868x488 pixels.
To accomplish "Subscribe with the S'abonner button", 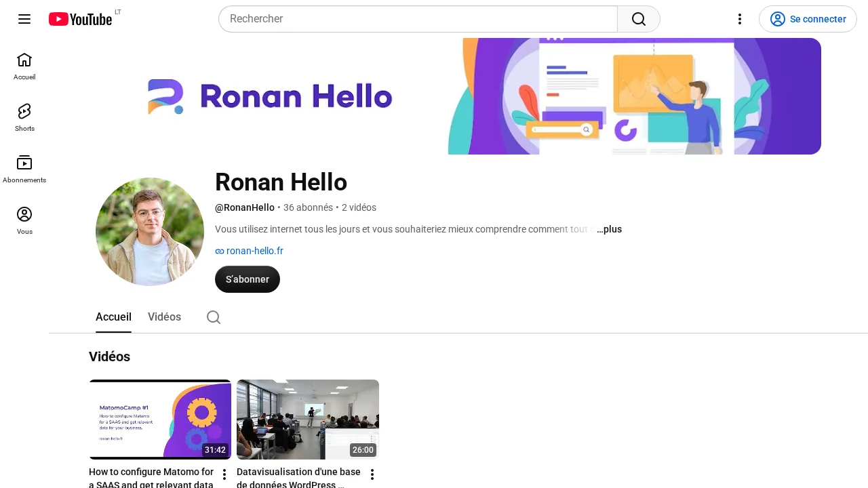I will click(x=248, y=279).
